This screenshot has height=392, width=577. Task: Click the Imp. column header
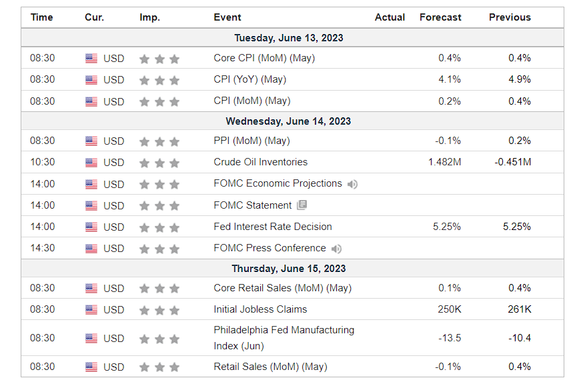pos(150,17)
